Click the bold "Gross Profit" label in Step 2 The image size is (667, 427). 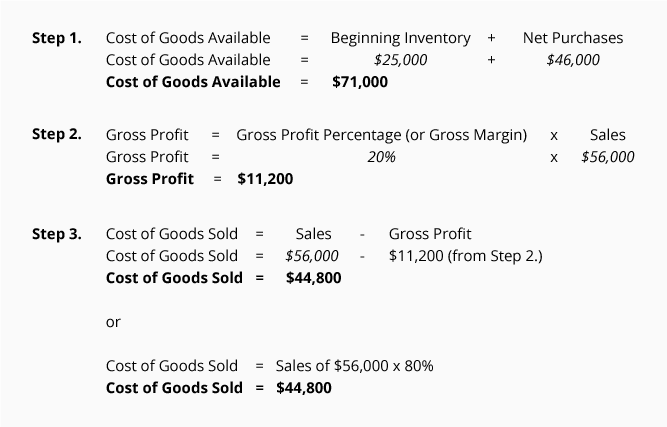150,179
